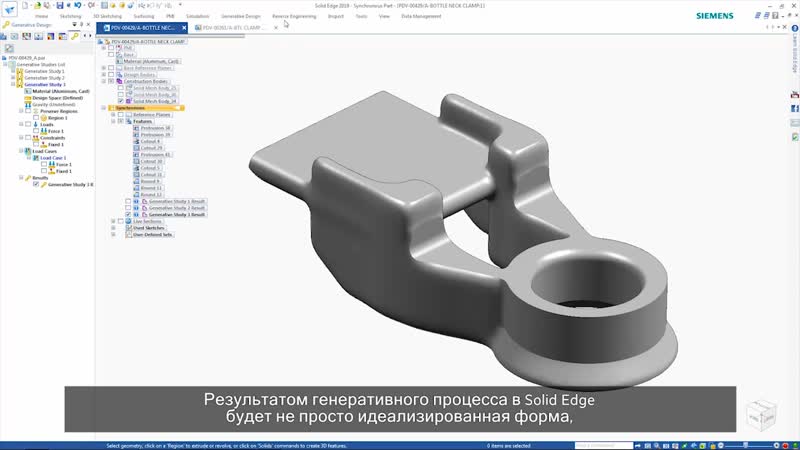800x450 pixels.
Task: Open the Surfacing ribbon tab
Action: pos(144,16)
